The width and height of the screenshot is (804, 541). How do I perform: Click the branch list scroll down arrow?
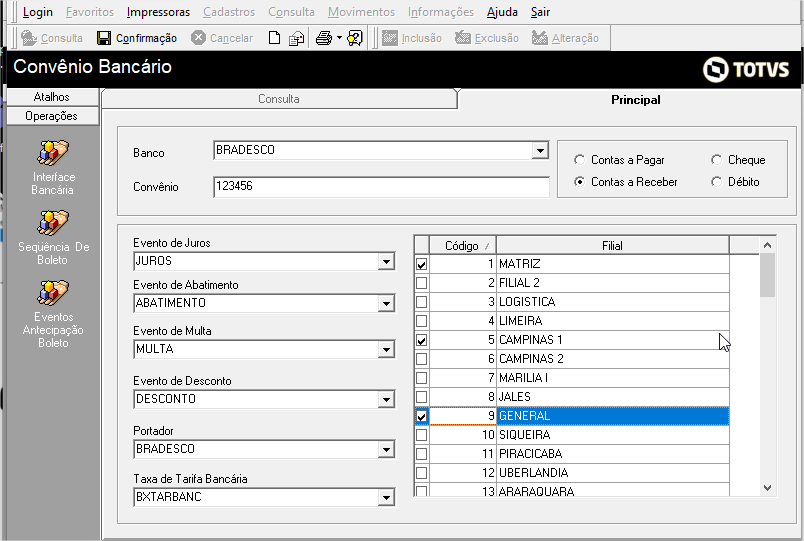(x=767, y=488)
